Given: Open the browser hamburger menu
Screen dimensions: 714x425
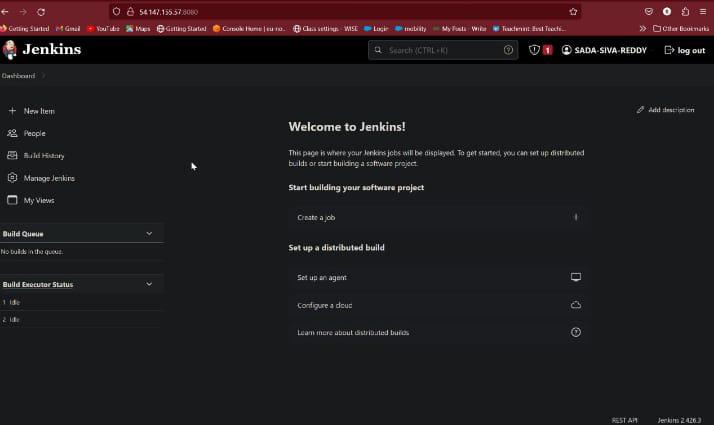Looking at the screenshot, I should tap(703, 12).
